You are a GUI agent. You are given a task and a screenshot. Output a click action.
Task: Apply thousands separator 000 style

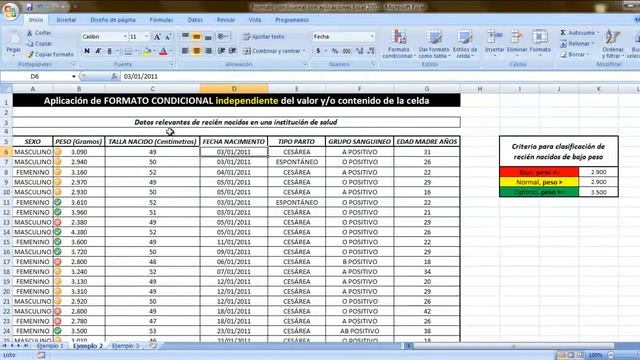coord(347,51)
